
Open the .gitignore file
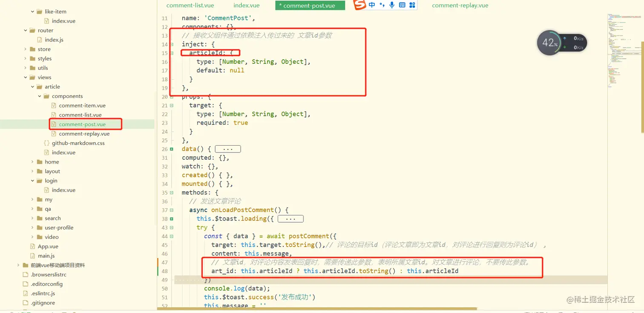point(43,303)
